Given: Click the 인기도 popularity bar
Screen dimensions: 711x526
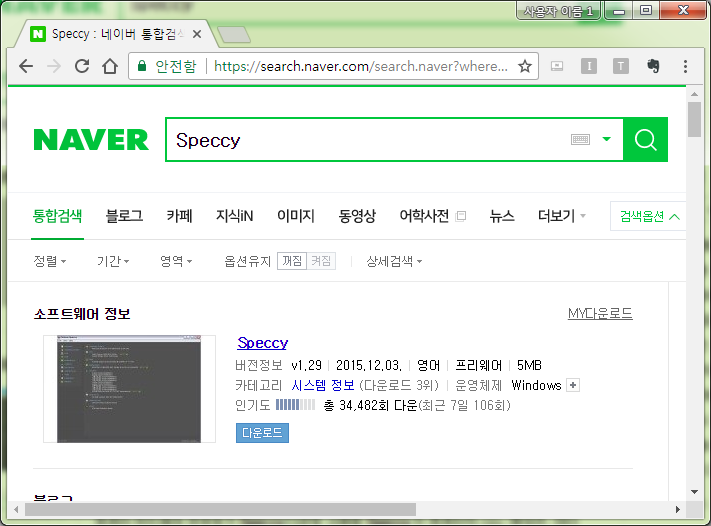Looking at the screenshot, I should coord(295,404).
